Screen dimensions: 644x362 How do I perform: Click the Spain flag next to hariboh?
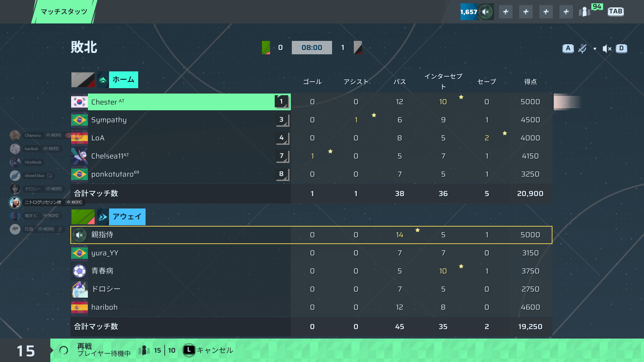(79, 307)
